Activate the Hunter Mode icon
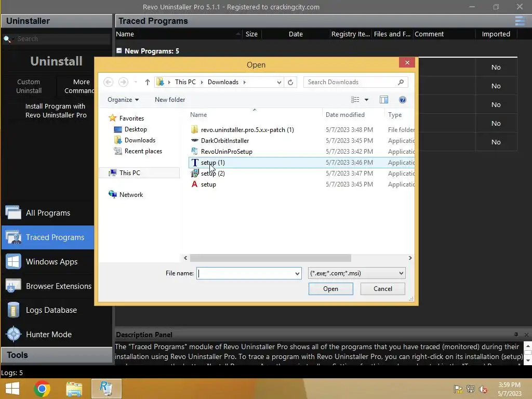 (x=14, y=334)
